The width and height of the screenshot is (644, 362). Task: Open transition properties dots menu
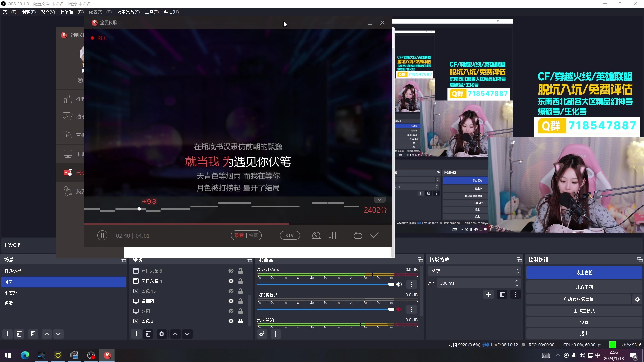pos(516,294)
